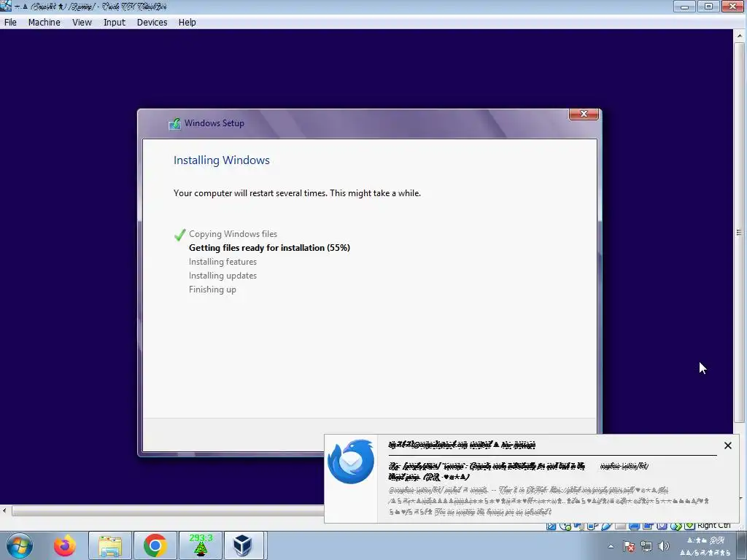Viewport: 747px width, 560px height.
Task: Click the Show desktop button
Action: 742,545
